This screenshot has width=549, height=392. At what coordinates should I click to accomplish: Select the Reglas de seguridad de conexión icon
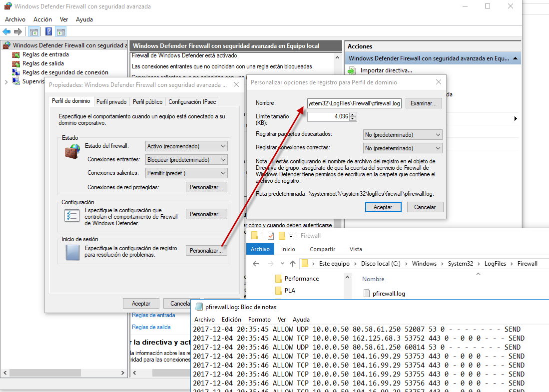[x=16, y=72]
